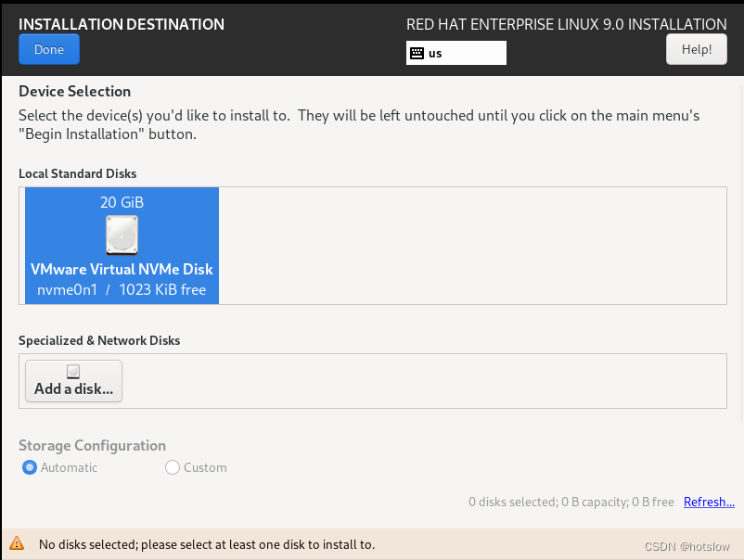The height and width of the screenshot is (560, 744).
Task: Click the Specialized & Network Disks label
Action: pos(99,340)
